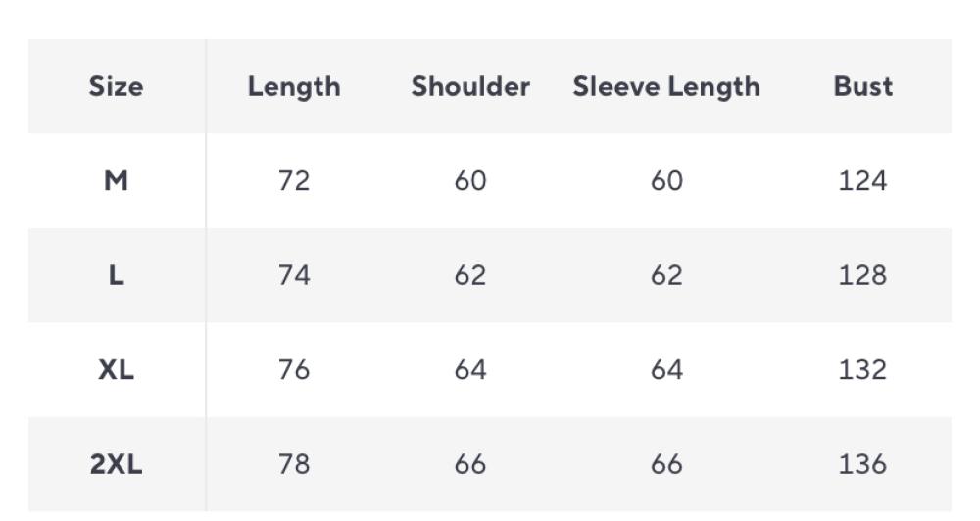Click the M bust value 124
980x521 pixels.
(862, 181)
